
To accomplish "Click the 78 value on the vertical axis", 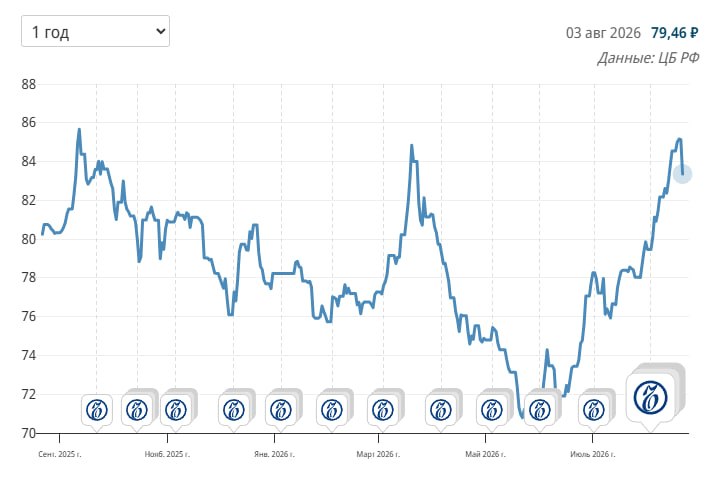I will pos(29,278).
